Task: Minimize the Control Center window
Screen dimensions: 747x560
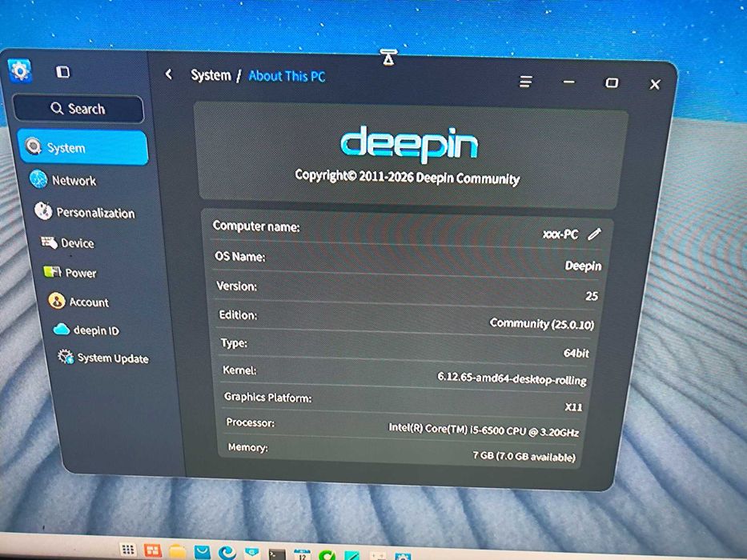Action: coord(568,82)
